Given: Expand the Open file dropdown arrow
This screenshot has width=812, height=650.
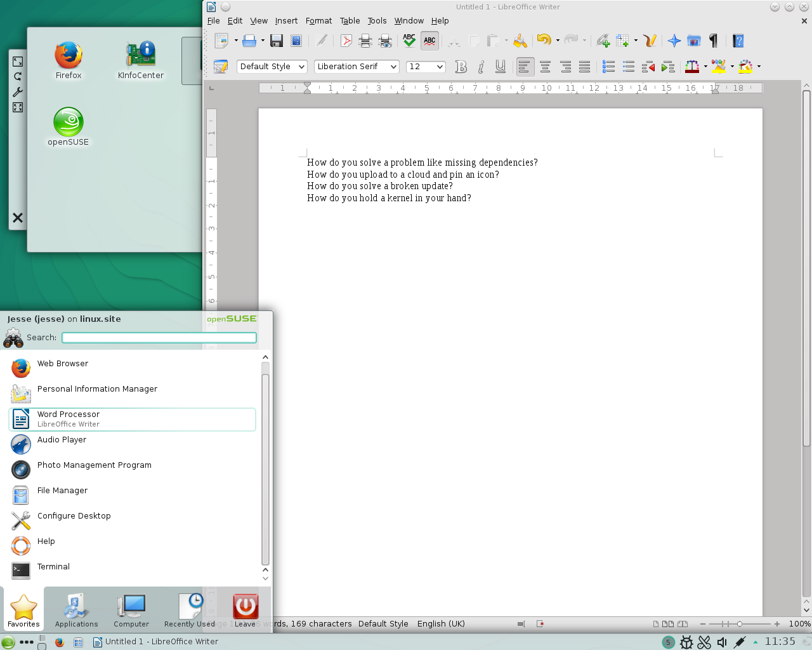Looking at the screenshot, I should click(263, 41).
